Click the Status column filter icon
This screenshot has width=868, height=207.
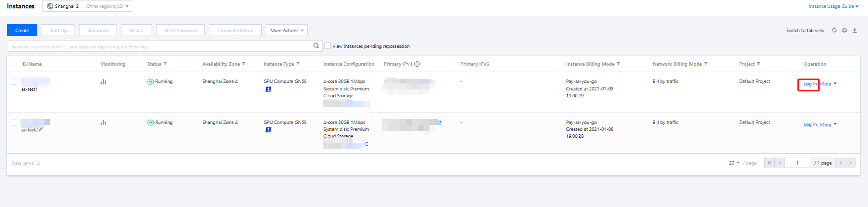point(165,64)
